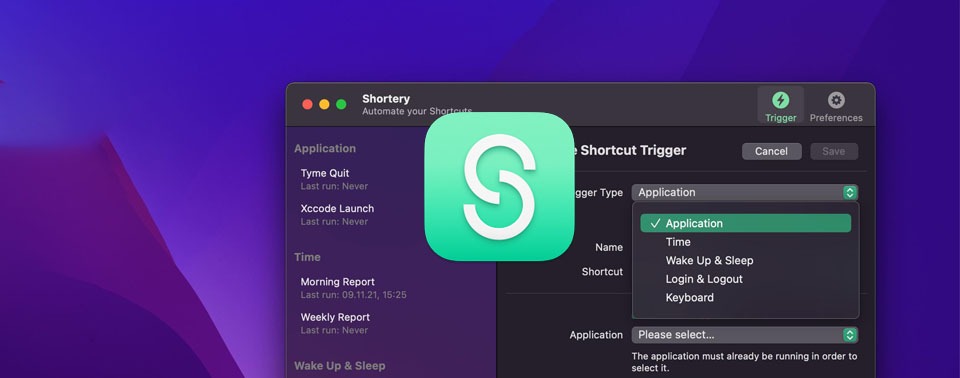Click the Save button

(834, 151)
